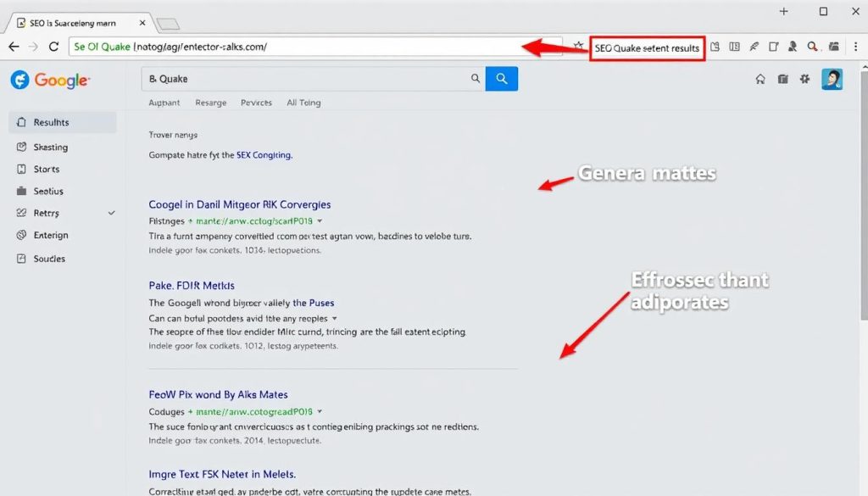
Task: Select the Resarge search tab
Action: [x=211, y=103]
